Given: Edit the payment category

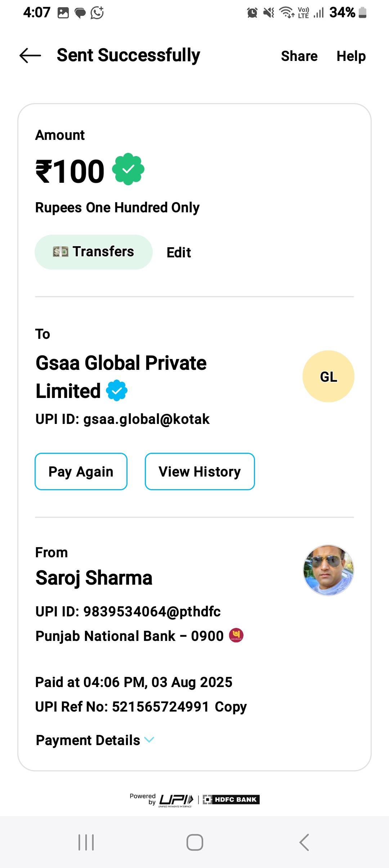Looking at the screenshot, I should (x=179, y=252).
